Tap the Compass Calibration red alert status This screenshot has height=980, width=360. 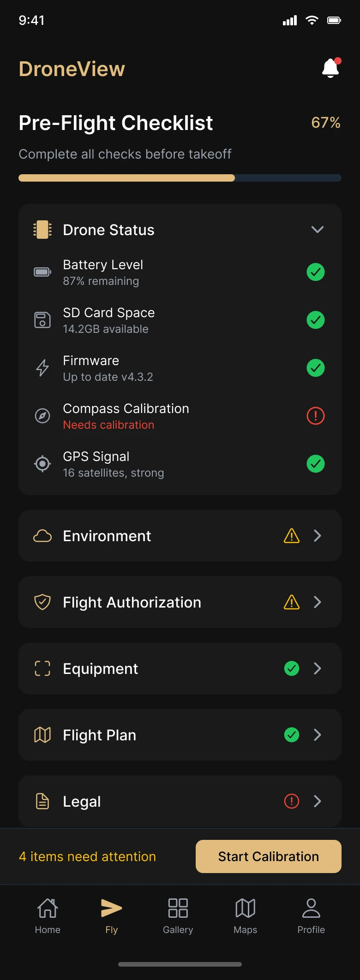(x=316, y=416)
